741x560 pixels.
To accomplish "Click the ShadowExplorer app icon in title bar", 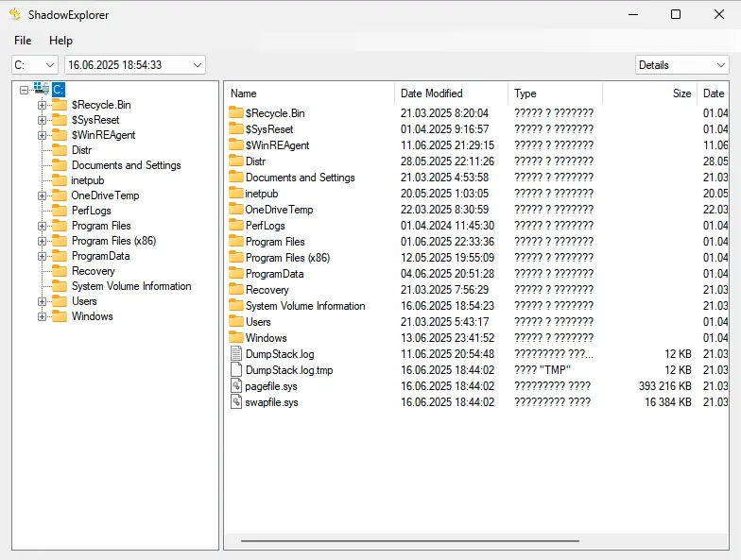I will point(15,15).
